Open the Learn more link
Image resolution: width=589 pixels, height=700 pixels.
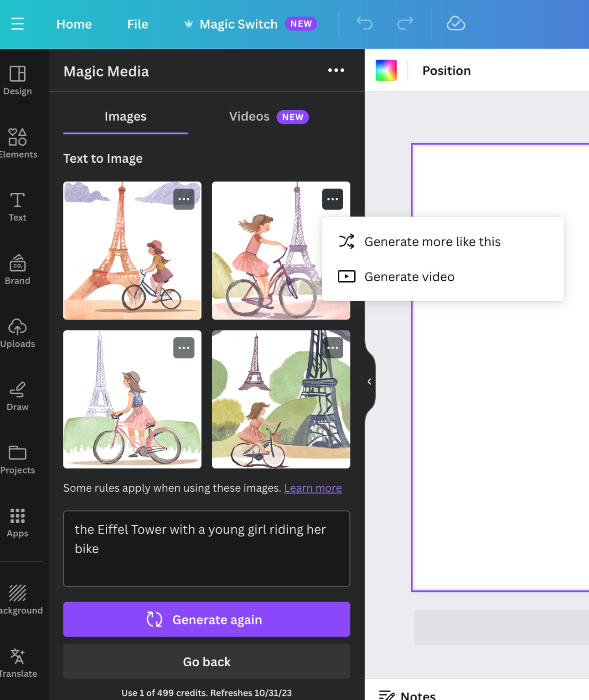click(313, 488)
